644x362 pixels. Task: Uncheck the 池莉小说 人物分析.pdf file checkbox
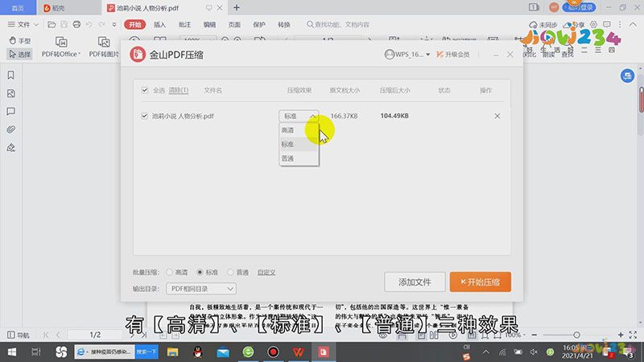[144, 116]
